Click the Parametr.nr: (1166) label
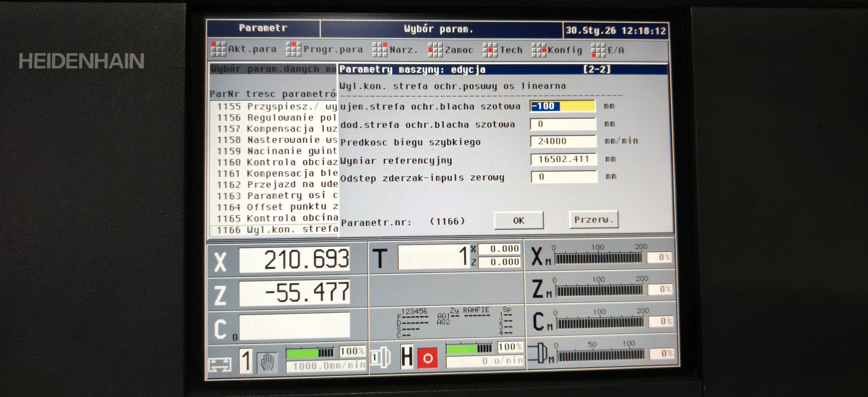 [x=403, y=222]
